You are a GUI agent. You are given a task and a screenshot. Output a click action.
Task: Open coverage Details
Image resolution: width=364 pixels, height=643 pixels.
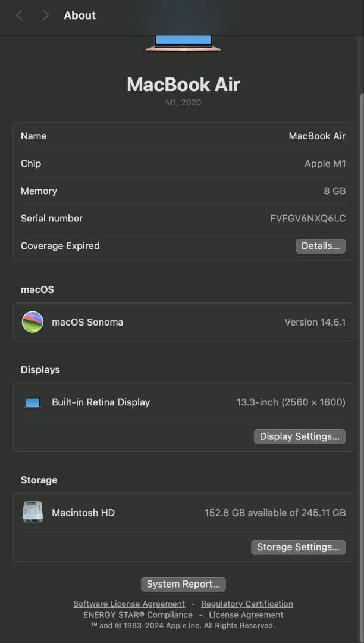pos(320,246)
